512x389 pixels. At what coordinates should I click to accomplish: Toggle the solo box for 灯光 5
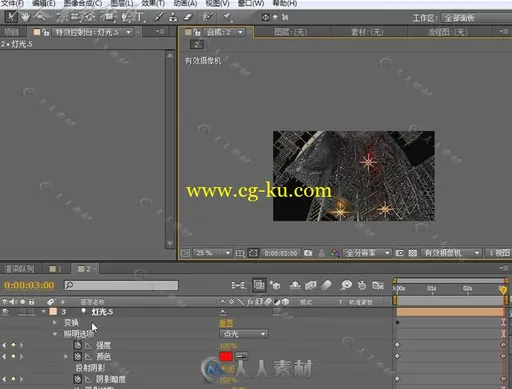pos(22,312)
